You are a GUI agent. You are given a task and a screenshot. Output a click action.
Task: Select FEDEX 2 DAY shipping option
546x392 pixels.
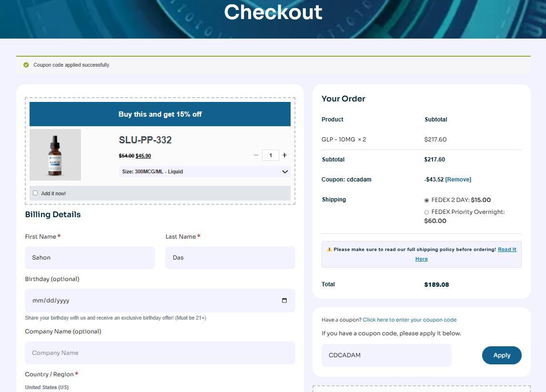pyautogui.click(x=426, y=201)
